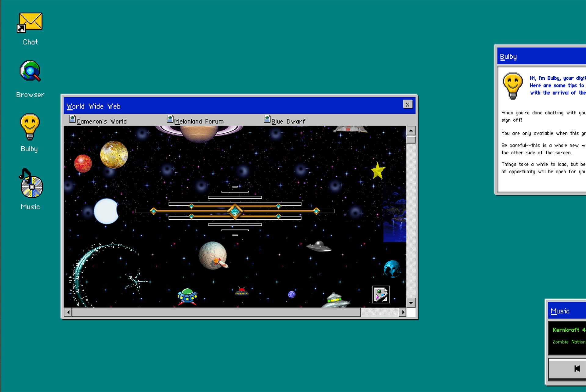The height and width of the screenshot is (392, 586).
Task: Click the scroll down arrow in browser
Action: (411, 303)
